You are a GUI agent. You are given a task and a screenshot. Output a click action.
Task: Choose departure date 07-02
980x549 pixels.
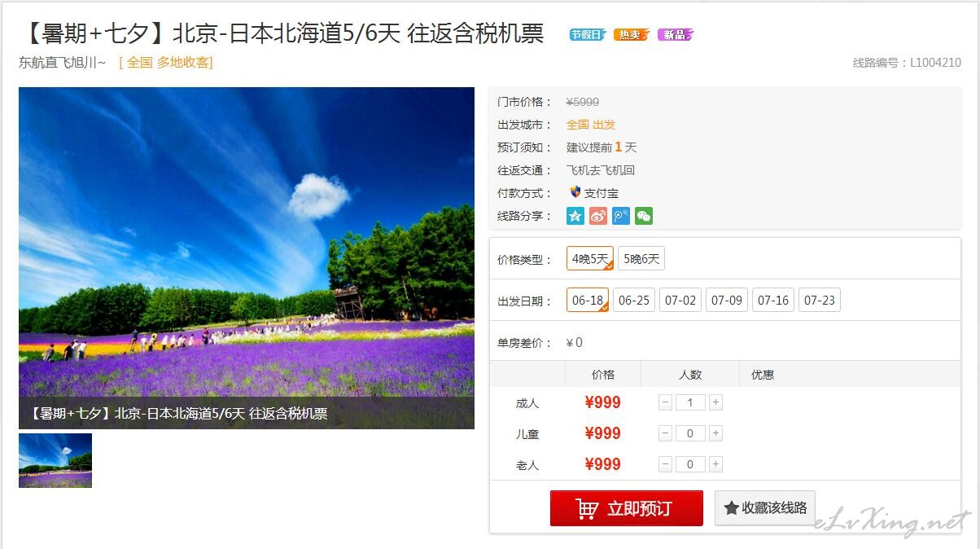tap(680, 301)
